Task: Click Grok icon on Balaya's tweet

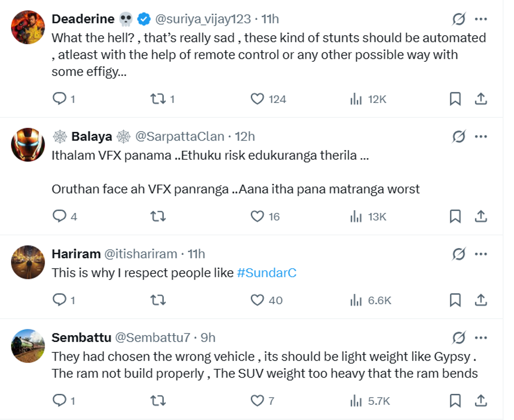Action: pos(458,137)
